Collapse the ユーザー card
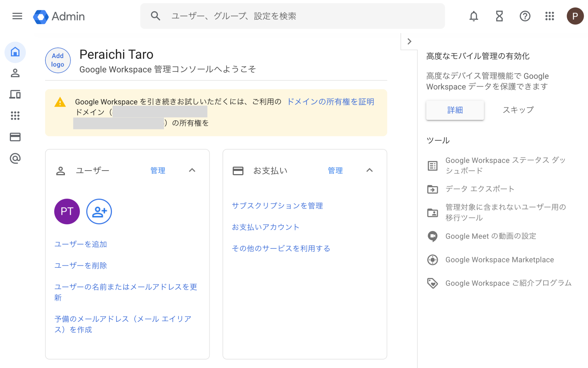588x368 pixels. (x=192, y=170)
